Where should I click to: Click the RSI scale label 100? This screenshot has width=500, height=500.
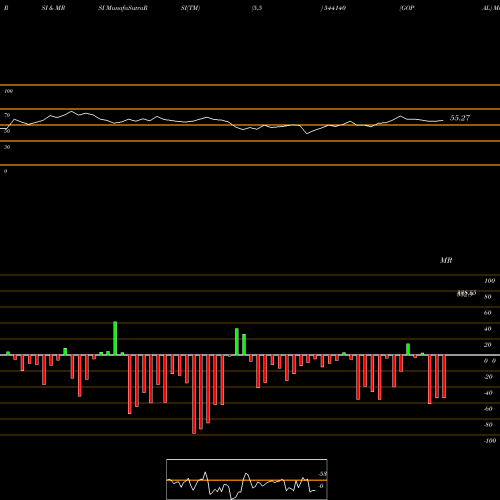[x=8, y=91]
